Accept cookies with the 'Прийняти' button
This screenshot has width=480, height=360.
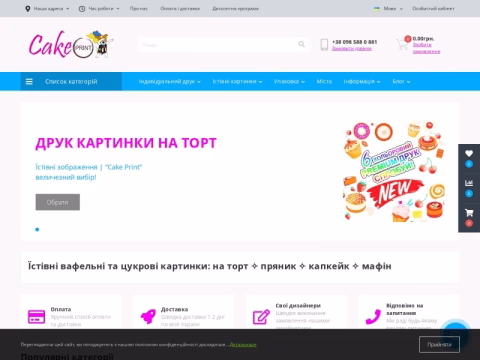[x=439, y=344]
